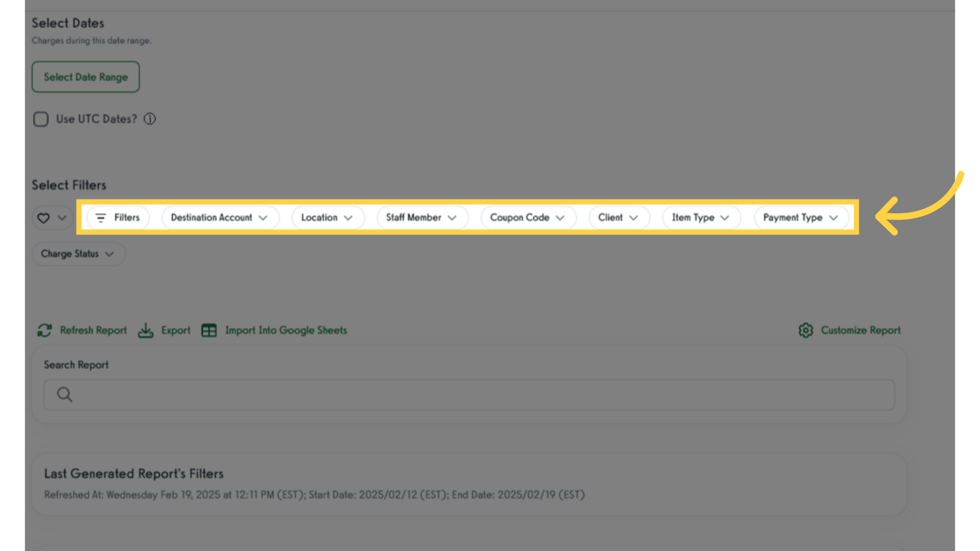Screen dimensions: 980x551
Task: Click the Select Filters heading
Action: coord(69,185)
